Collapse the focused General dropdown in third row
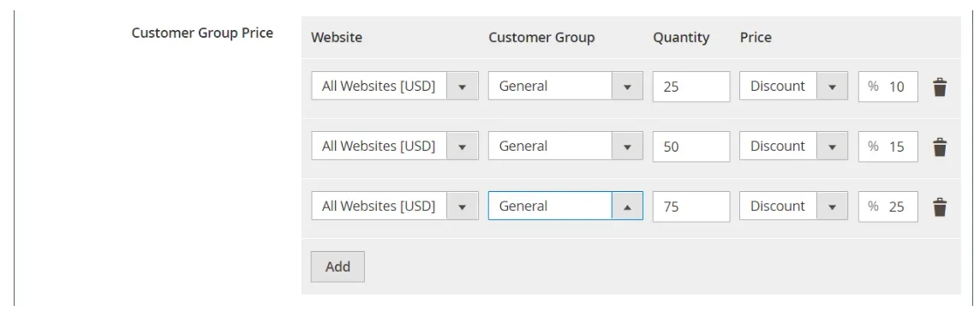Screen dimensions: 980x311 point(565,206)
